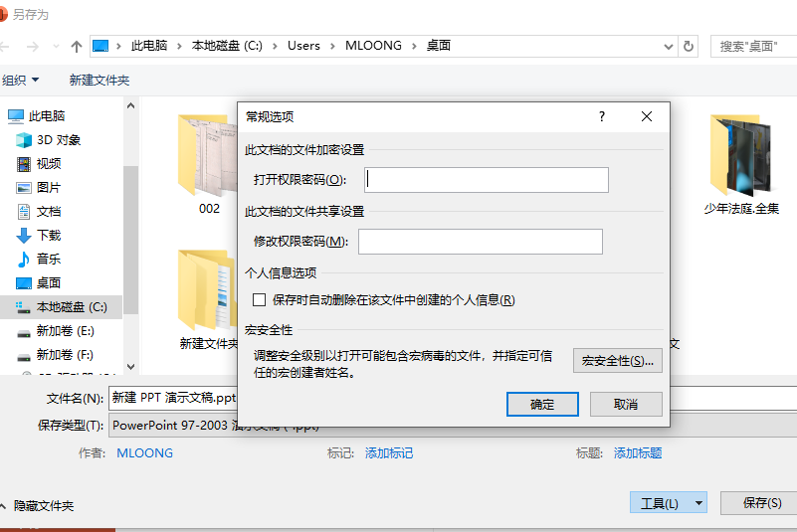Image resolution: width=797 pixels, height=532 pixels.
Task: Select MLOONG in the address path
Action: click(373, 46)
